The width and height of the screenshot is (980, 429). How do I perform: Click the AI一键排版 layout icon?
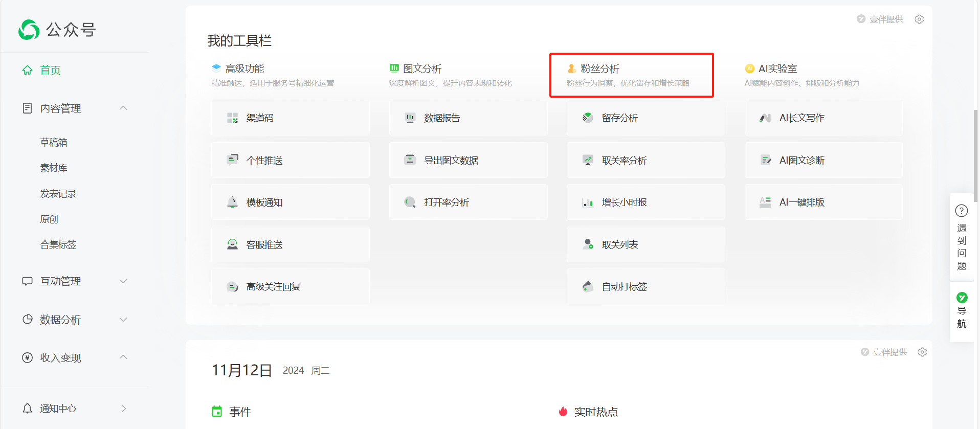tap(765, 202)
